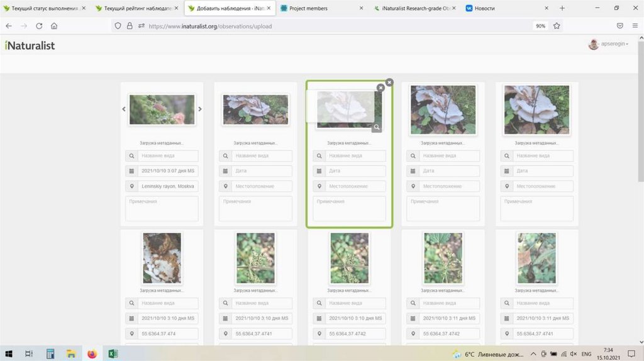This screenshot has height=361, width=644.
Task: Switch to iNaturalist Research-grade tab
Action: click(x=414, y=8)
